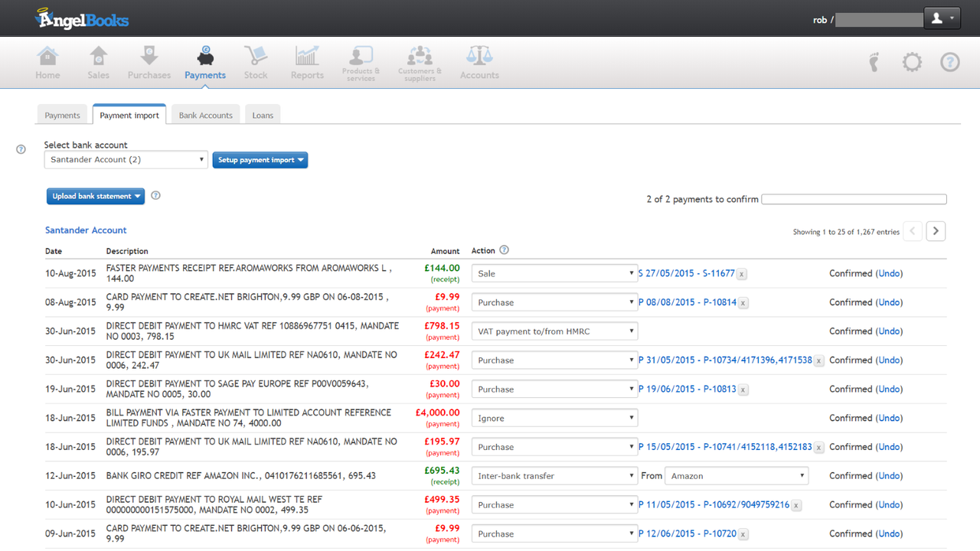Image resolution: width=980 pixels, height=551 pixels.
Task: Open the Select bank account dropdown
Action: click(126, 159)
